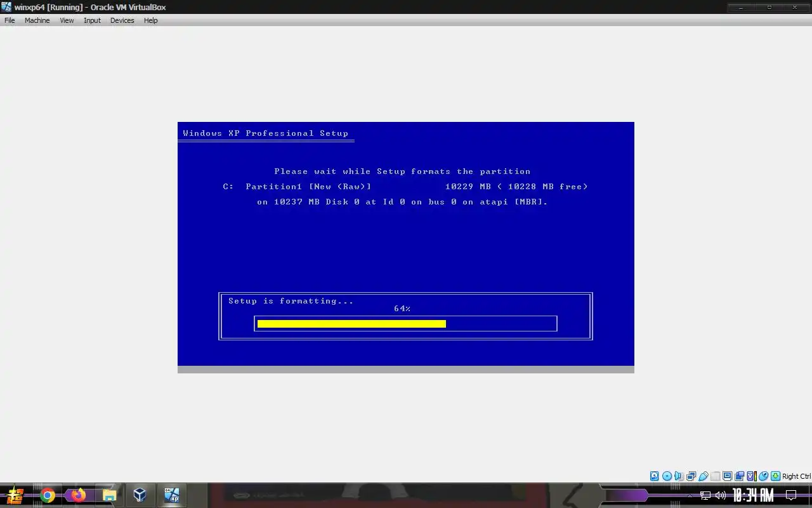The image size is (812, 508).
Task: Show hidden system tray icons
Action: tap(690, 495)
